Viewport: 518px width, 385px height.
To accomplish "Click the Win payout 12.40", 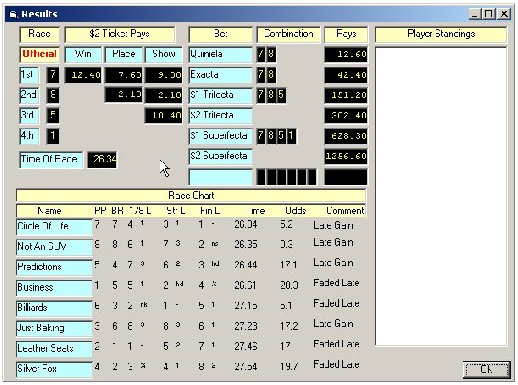I will point(83,75).
